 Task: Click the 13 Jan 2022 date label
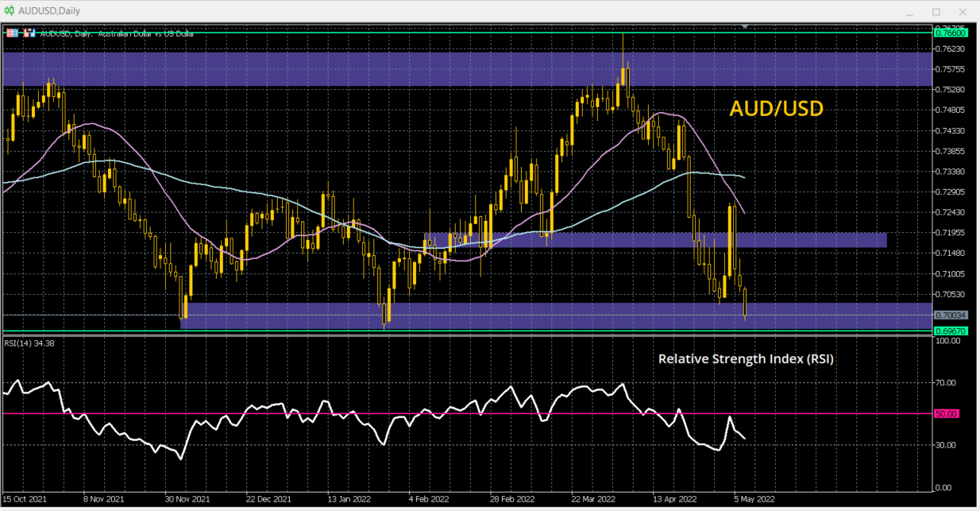tap(349, 501)
